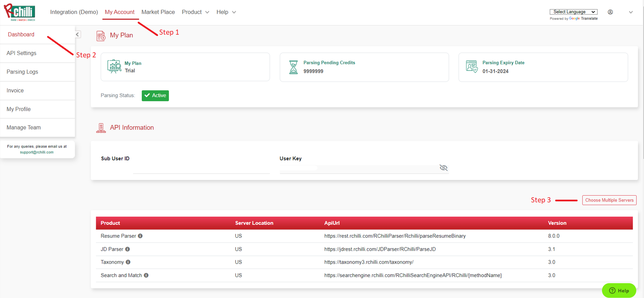Click the Trial plan value
Image resolution: width=644 pixels, height=298 pixels.
coord(130,71)
